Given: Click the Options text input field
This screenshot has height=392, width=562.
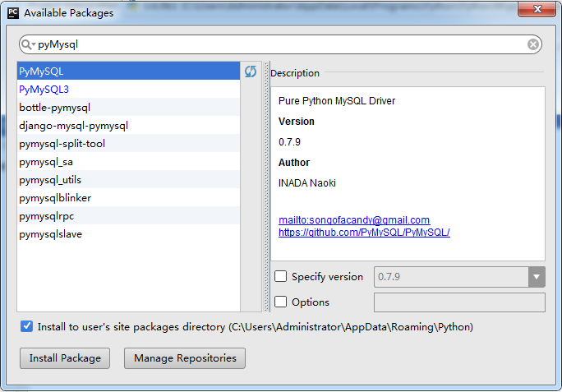Looking at the screenshot, I should click(x=459, y=302).
